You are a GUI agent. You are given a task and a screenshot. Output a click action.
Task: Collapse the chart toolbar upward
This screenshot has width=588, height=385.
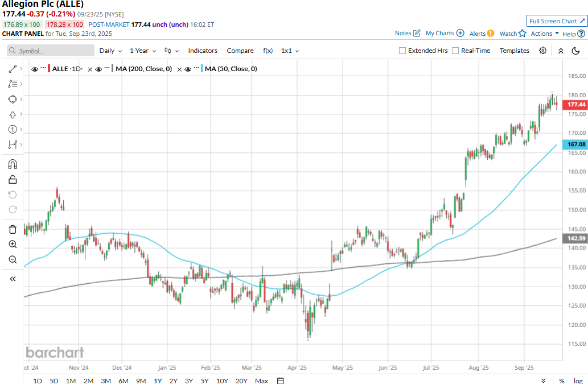561,51
